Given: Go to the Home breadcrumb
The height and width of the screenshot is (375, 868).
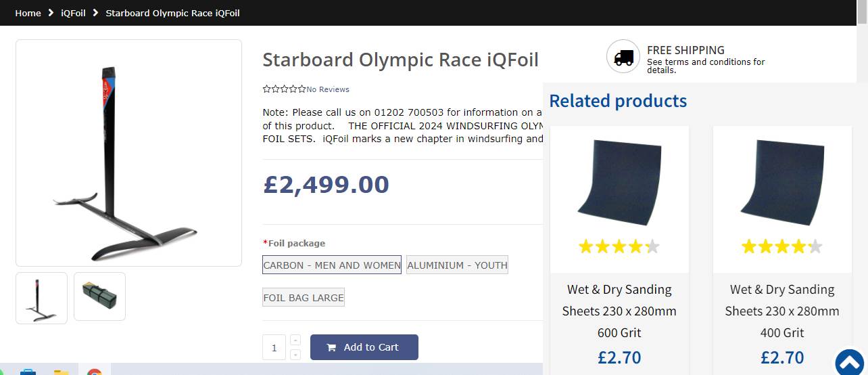Looking at the screenshot, I should click(28, 13).
